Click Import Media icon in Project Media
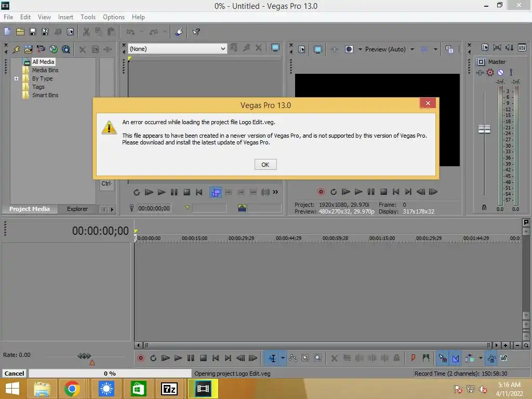Viewport: 532px width, 399px height. [28, 49]
